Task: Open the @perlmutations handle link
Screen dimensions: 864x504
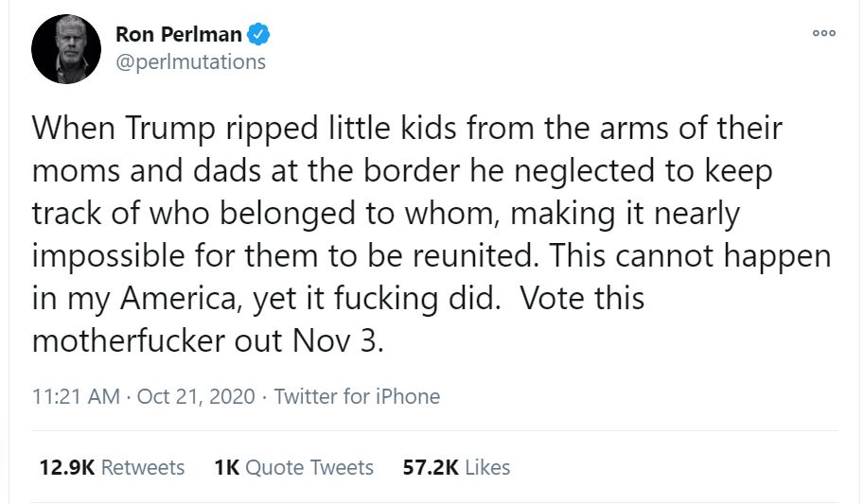Action: (190, 62)
